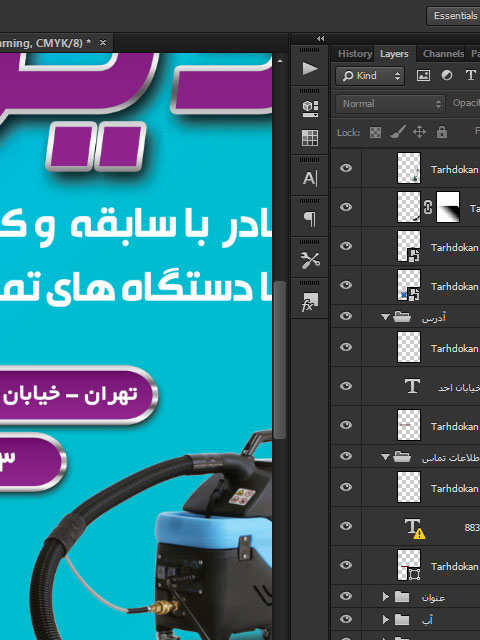Screen dimensions: 480x640
Task: Collapse the اطلاعات تماس layer group
Action: (385, 457)
